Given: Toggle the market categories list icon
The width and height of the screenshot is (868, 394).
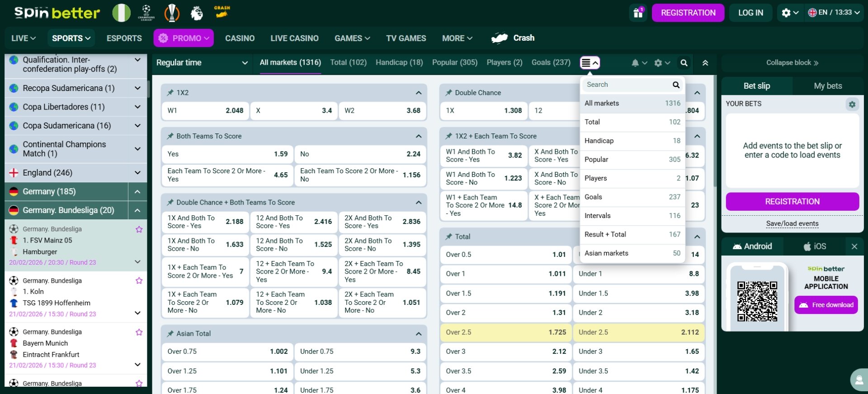Looking at the screenshot, I should tap(590, 63).
